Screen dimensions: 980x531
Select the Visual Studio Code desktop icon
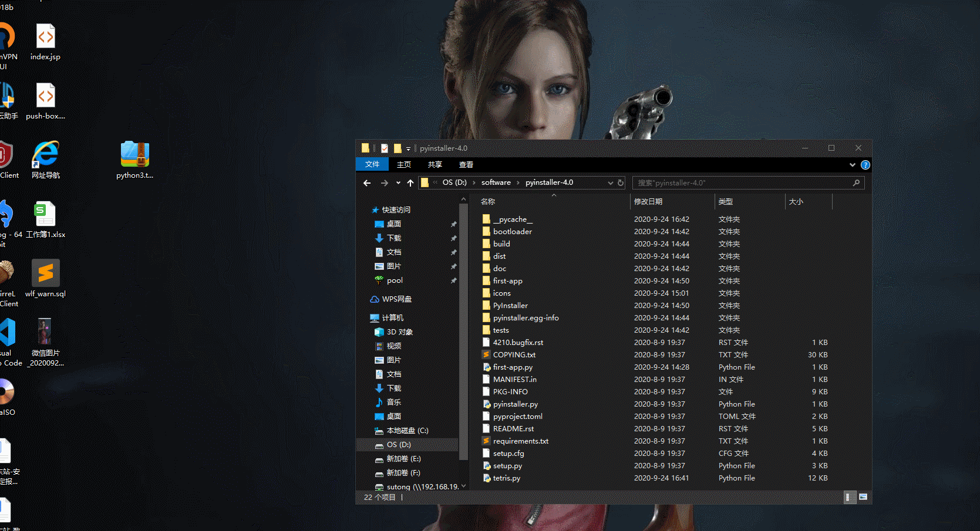(8, 342)
